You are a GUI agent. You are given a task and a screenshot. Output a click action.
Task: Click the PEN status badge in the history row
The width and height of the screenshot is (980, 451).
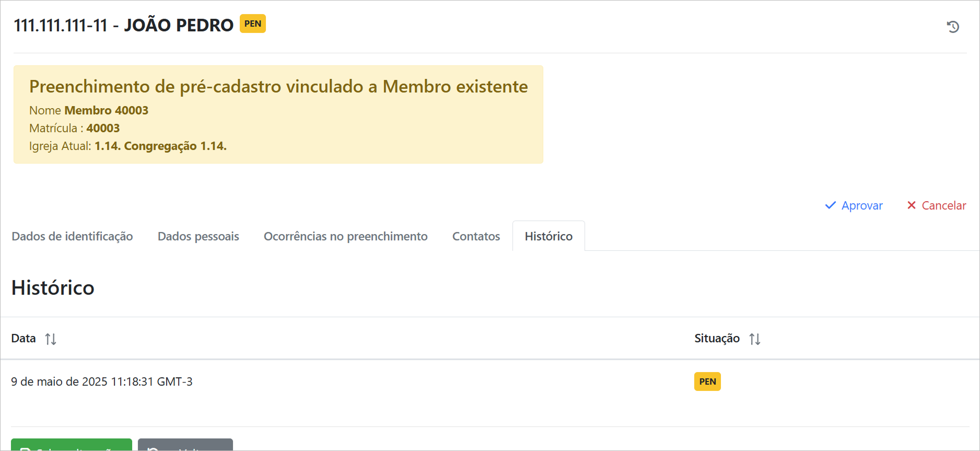pyautogui.click(x=707, y=381)
